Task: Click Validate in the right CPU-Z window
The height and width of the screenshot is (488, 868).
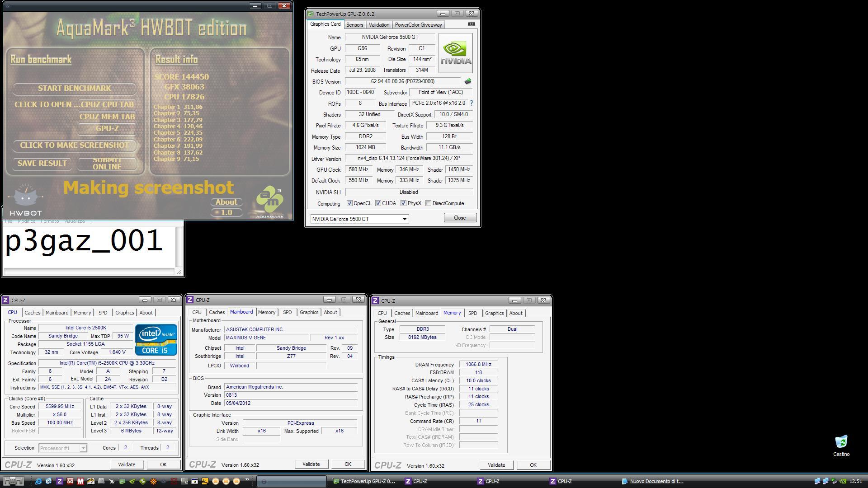Action: [x=496, y=465]
